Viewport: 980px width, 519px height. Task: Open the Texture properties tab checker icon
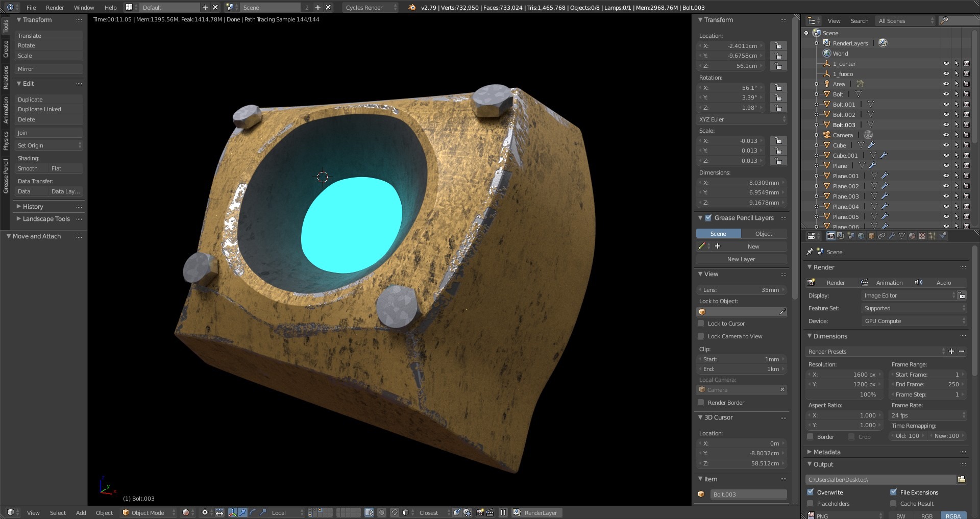click(x=922, y=236)
